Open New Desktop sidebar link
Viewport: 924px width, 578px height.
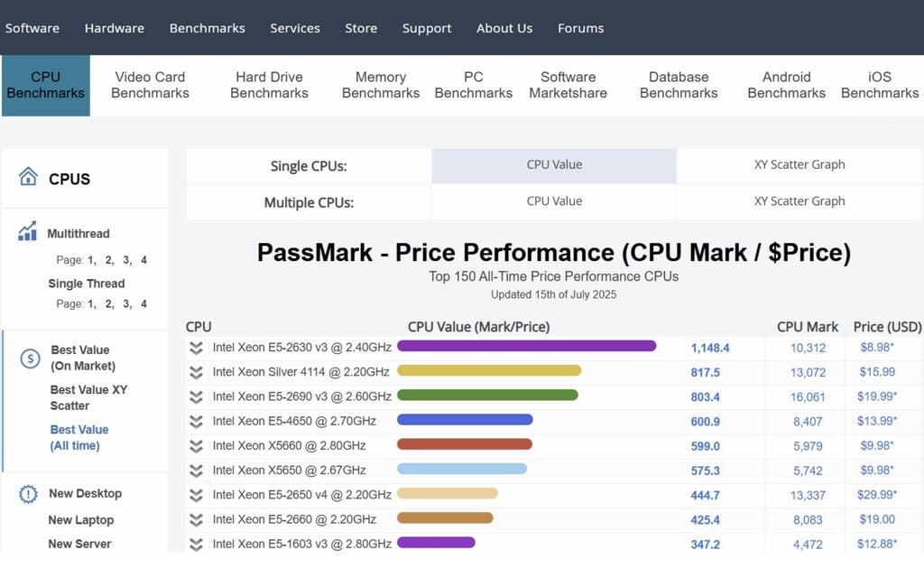[x=86, y=494]
